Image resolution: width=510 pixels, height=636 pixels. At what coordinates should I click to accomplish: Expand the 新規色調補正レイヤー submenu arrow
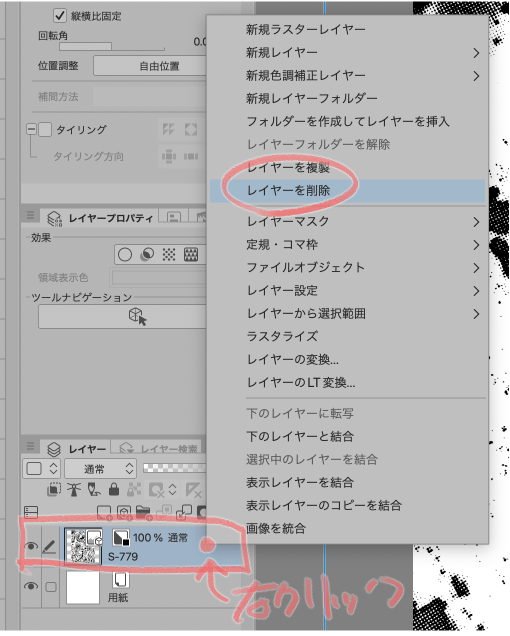tap(476, 76)
